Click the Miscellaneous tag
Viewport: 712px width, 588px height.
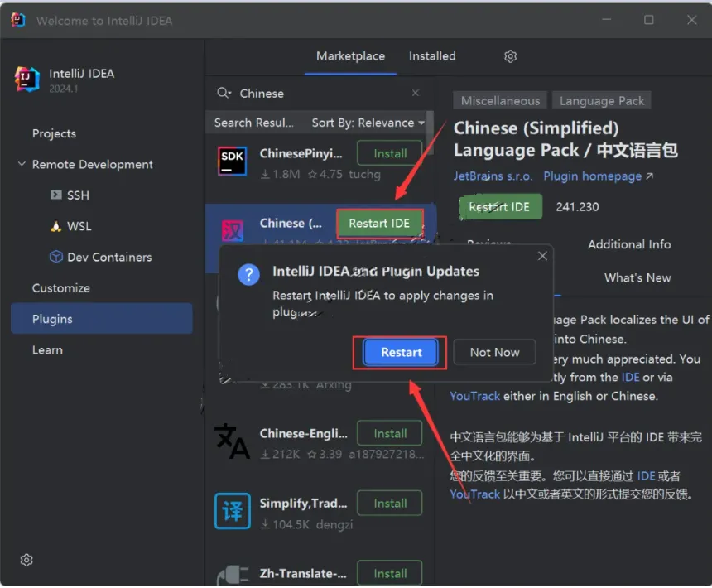pos(500,100)
